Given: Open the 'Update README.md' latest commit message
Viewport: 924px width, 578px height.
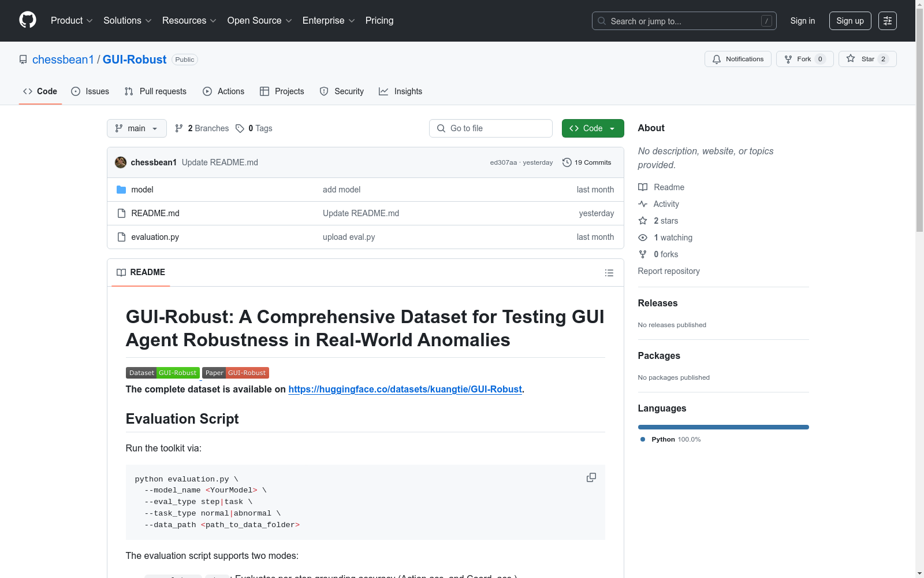Looking at the screenshot, I should click(220, 162).
